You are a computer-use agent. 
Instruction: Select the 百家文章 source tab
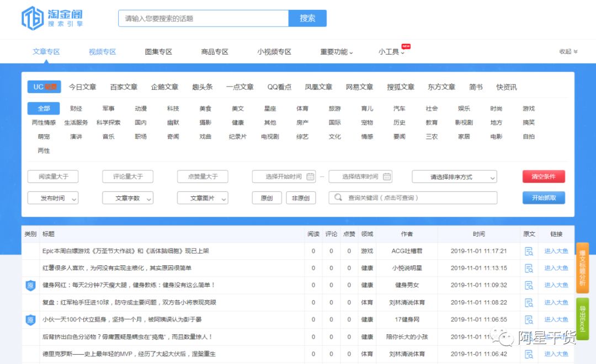[124, 87]
